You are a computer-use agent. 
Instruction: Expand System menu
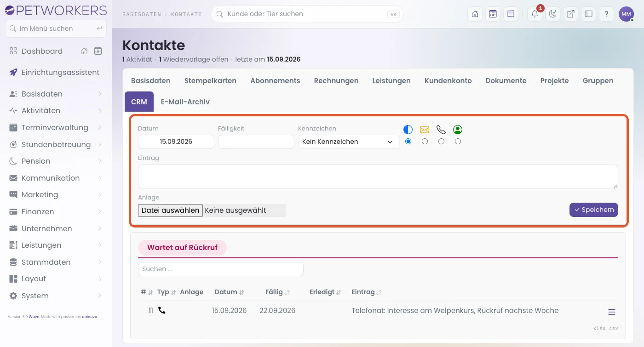click(x=55, y=296)
